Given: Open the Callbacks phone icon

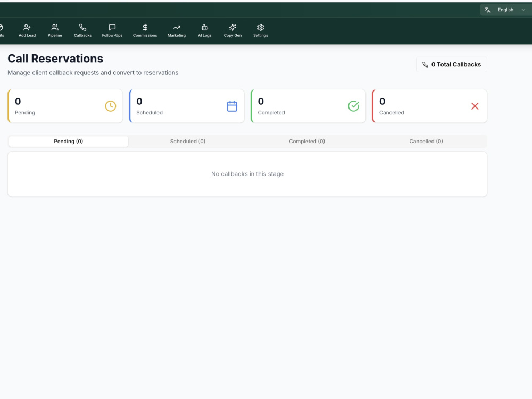Looking at the screenshot, I should coord(83,28).
